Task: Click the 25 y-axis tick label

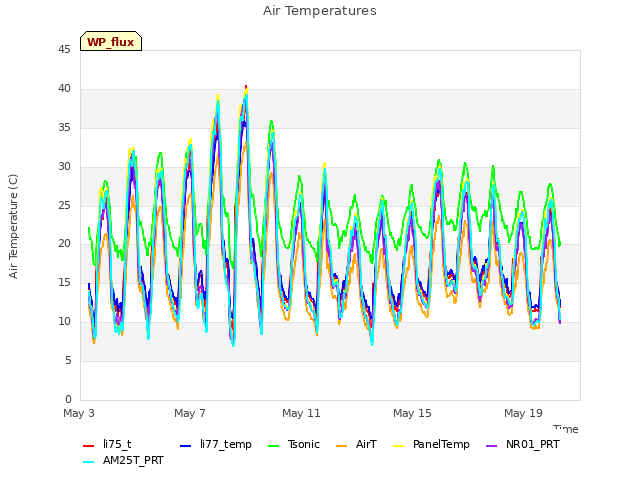Action: 64,205
